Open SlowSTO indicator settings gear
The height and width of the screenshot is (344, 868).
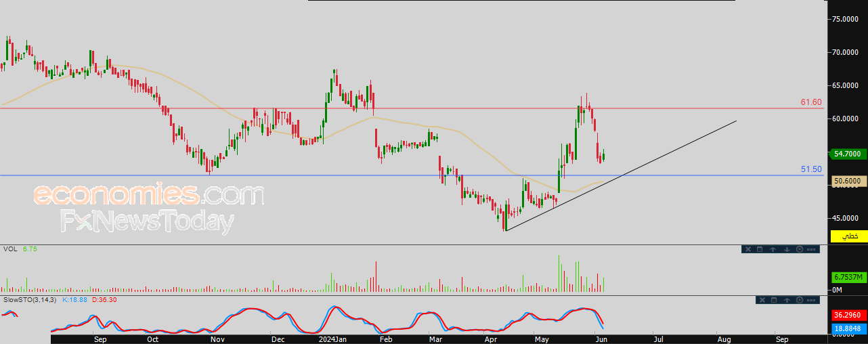pyautogui.click(x=800, y=300)
